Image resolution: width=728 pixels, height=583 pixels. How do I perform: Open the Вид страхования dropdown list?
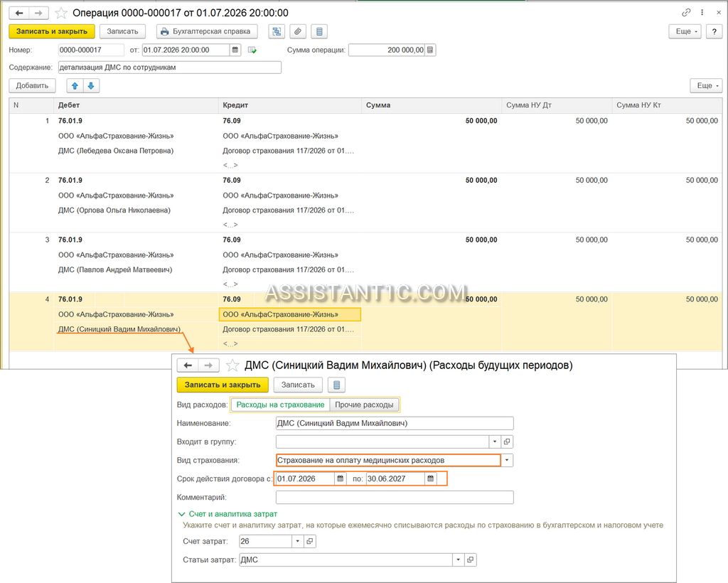507,461
